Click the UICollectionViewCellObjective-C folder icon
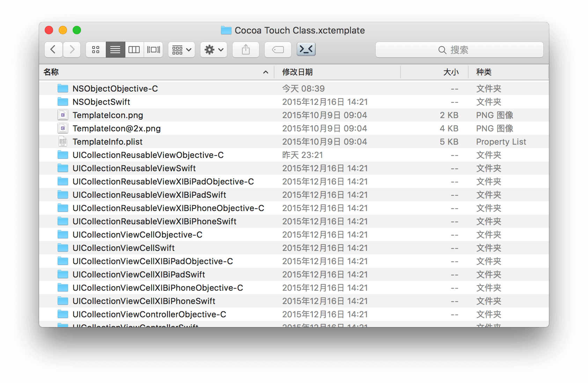The image size is (588, 383). coord(63,234)
